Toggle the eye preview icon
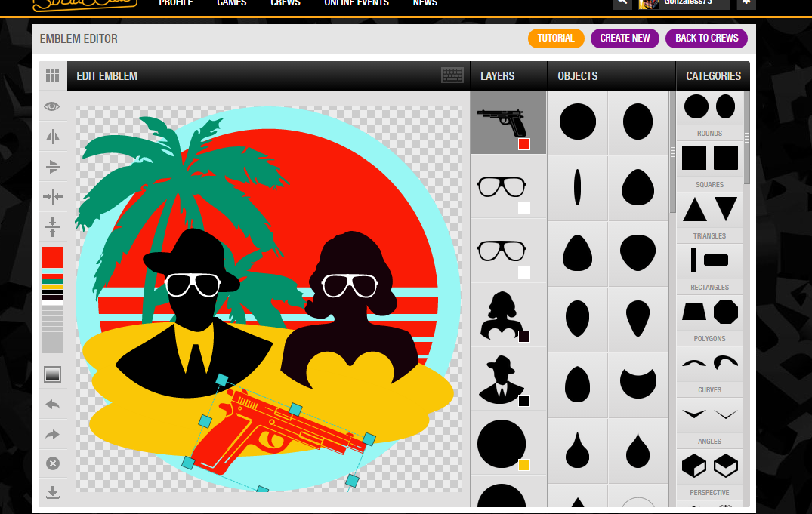Viewport: 812px width, 514px height. tap(52, 106)
